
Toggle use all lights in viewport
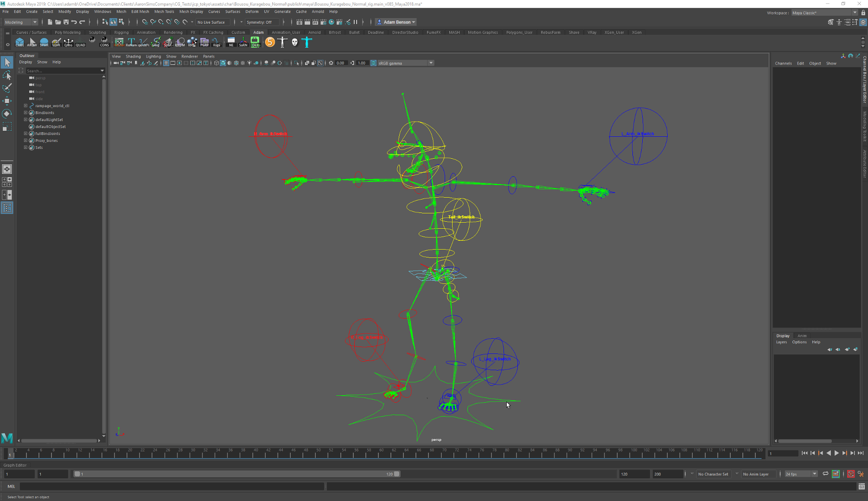[x=249, y=63]
